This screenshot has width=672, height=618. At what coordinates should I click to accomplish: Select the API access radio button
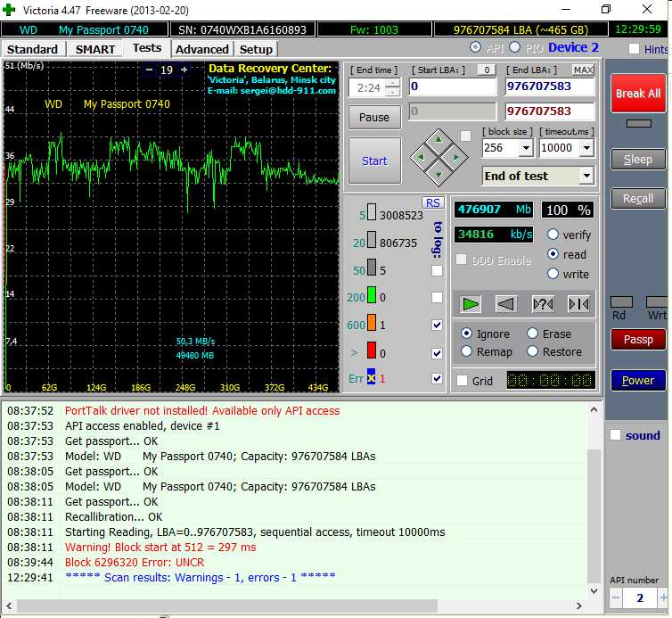coord(475,47)
